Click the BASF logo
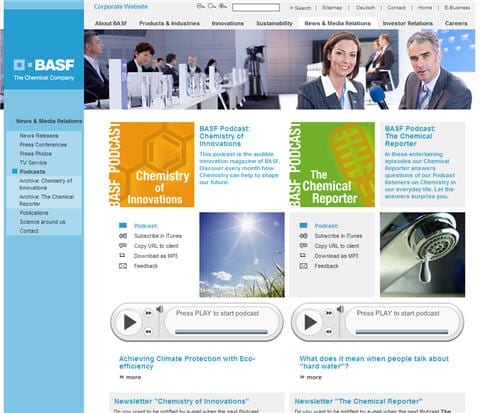Viewport: 480px width, 413px height. [44, 69]
